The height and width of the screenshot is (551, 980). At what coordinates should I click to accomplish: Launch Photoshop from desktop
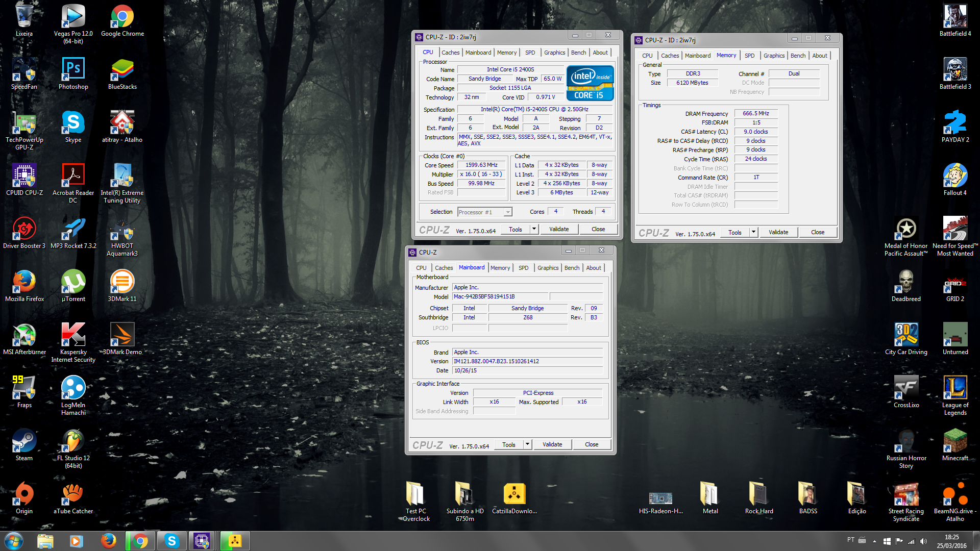pyautogui.click(x=73, y=73)
